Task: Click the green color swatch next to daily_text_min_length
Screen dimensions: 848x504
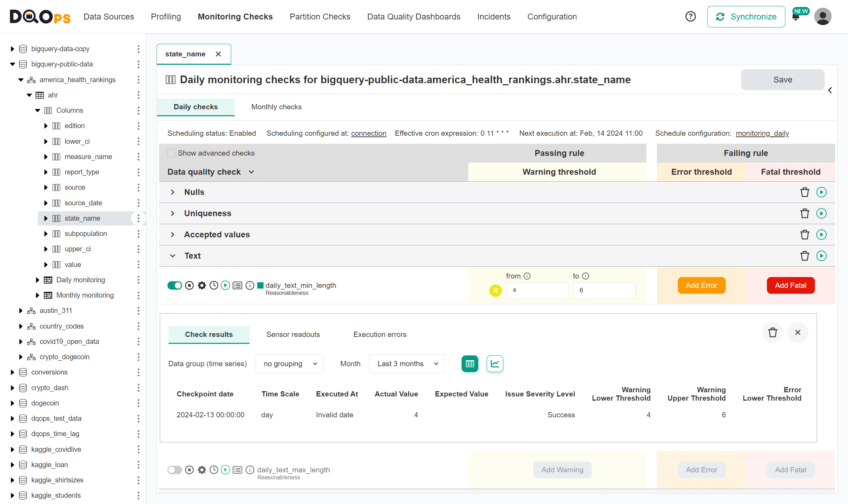Action: [260, 285]
